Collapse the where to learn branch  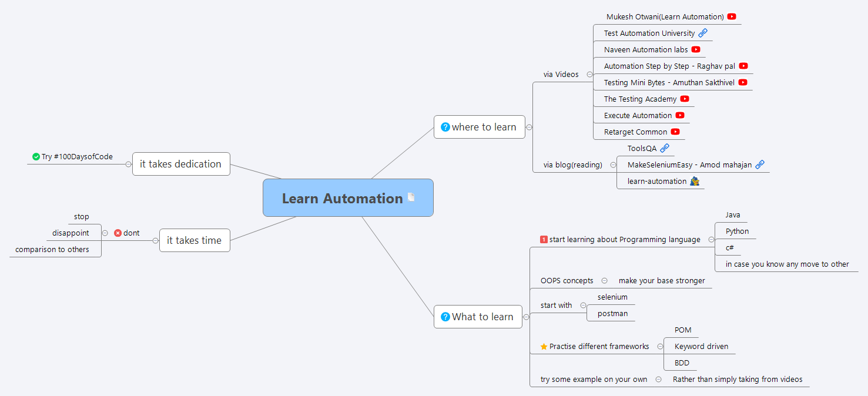[529, 127]
